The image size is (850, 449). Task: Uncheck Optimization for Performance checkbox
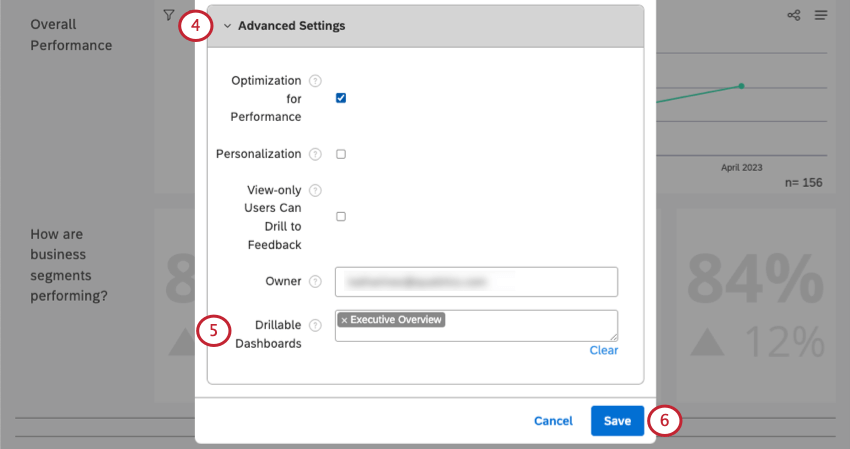tap(341, 98)
